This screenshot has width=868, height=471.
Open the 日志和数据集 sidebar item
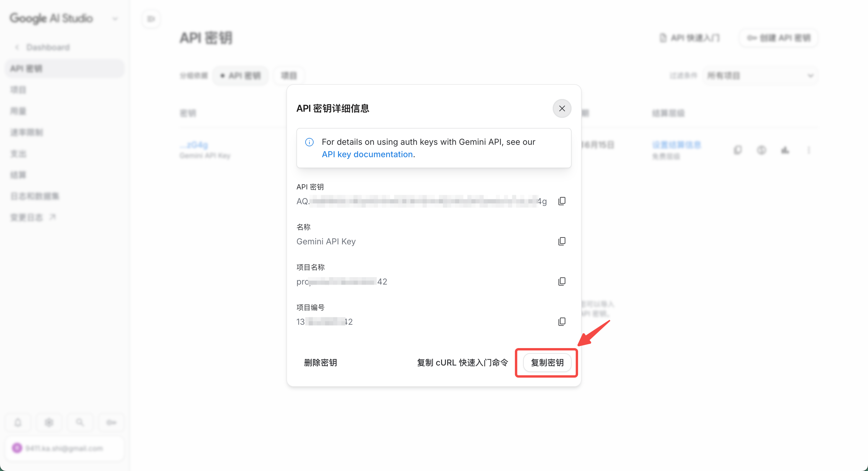coord(35,196)
